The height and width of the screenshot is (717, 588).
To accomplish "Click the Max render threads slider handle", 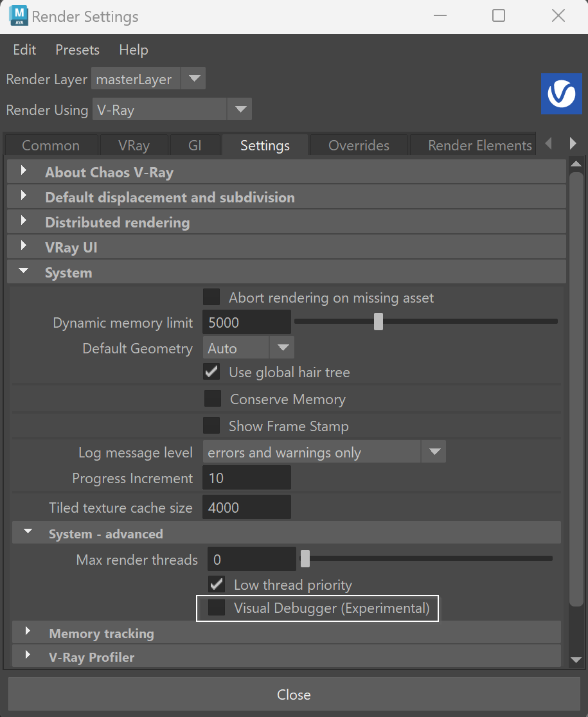I will click(x=305, y=558).
